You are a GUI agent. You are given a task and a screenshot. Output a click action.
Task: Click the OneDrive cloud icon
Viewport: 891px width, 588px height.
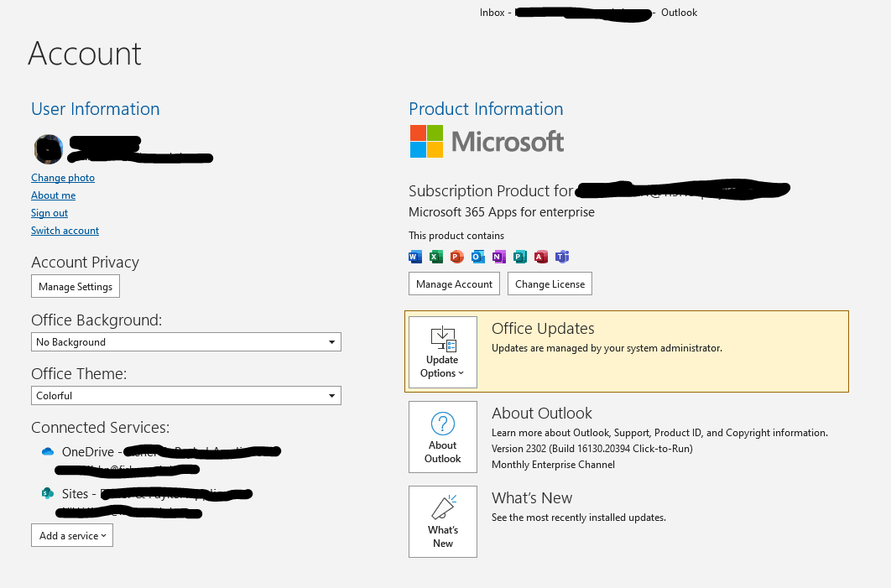(x=48, y=451)
